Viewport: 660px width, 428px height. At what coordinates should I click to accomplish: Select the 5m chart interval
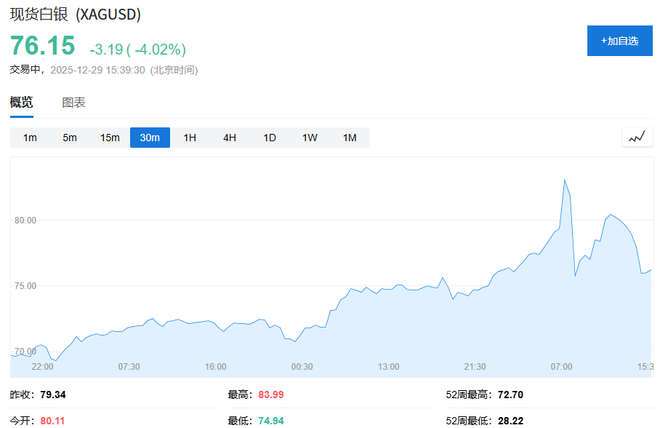(70, 138)
